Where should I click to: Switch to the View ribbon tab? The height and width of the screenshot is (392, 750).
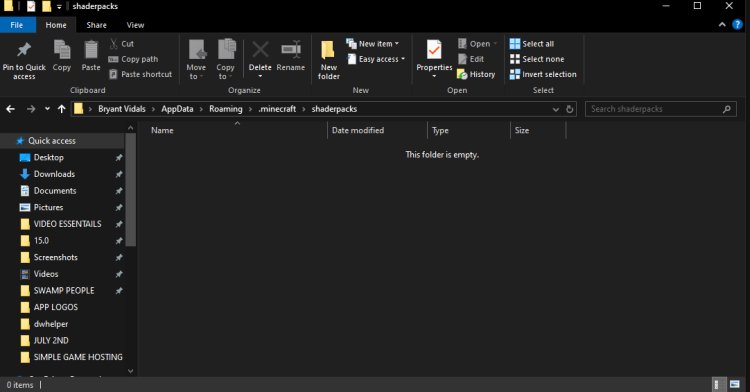[135, 25]
